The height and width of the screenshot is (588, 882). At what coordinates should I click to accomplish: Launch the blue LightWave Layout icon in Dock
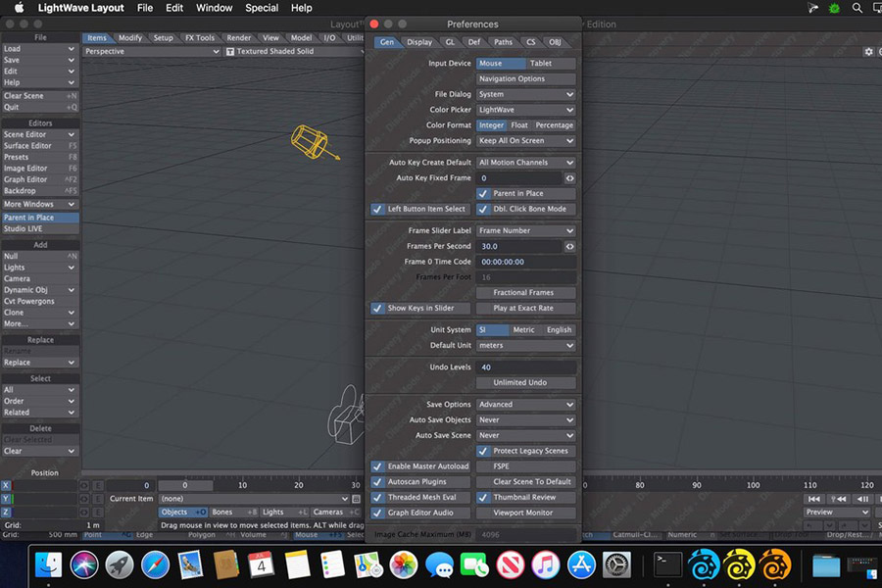coord(703,566)
